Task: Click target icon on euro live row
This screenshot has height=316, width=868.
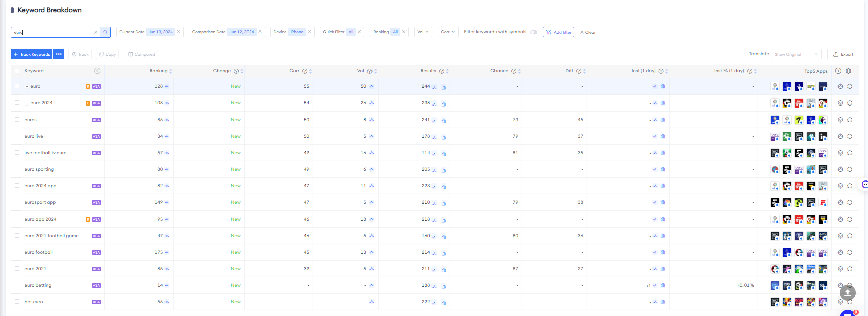Action: pyautogui.click(x=840, y=136)
